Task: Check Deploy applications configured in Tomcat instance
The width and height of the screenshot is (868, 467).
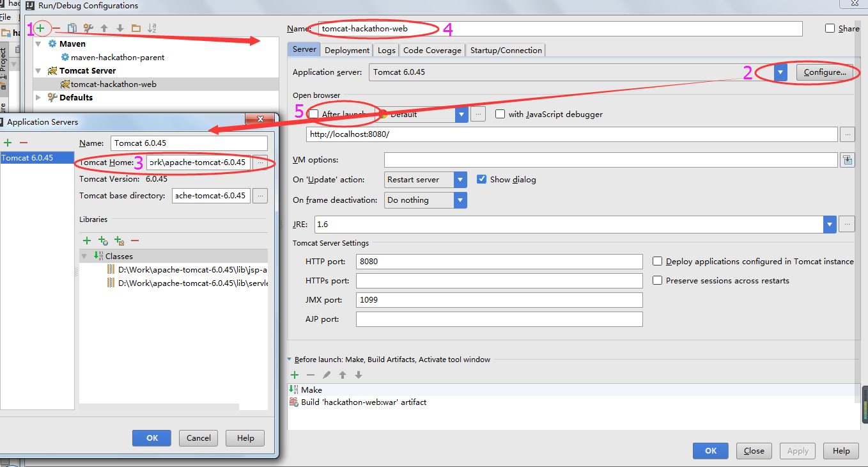Action: pyautogui.click(x=657, y=261)
